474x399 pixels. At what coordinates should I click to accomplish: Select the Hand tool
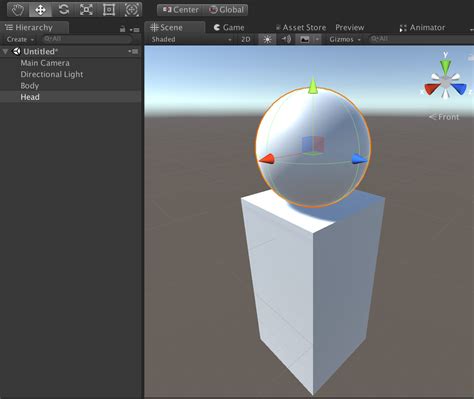[x=18, y=10]
